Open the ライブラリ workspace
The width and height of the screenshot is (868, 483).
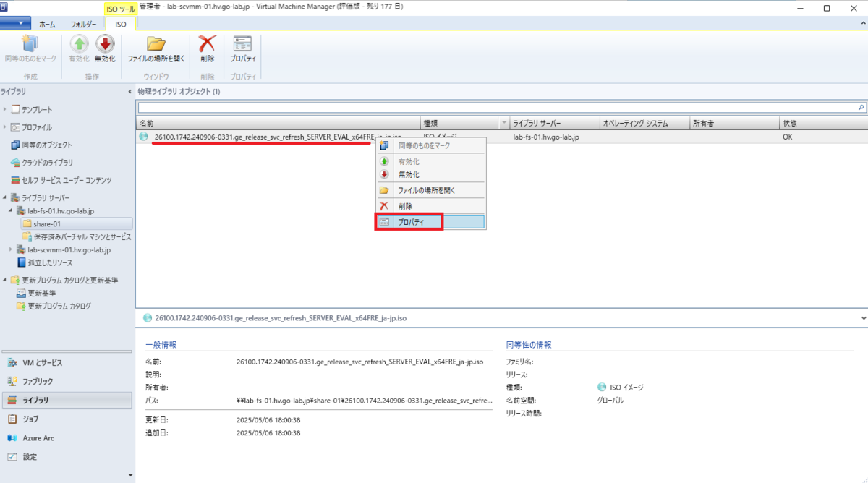[x=67, y=400]
